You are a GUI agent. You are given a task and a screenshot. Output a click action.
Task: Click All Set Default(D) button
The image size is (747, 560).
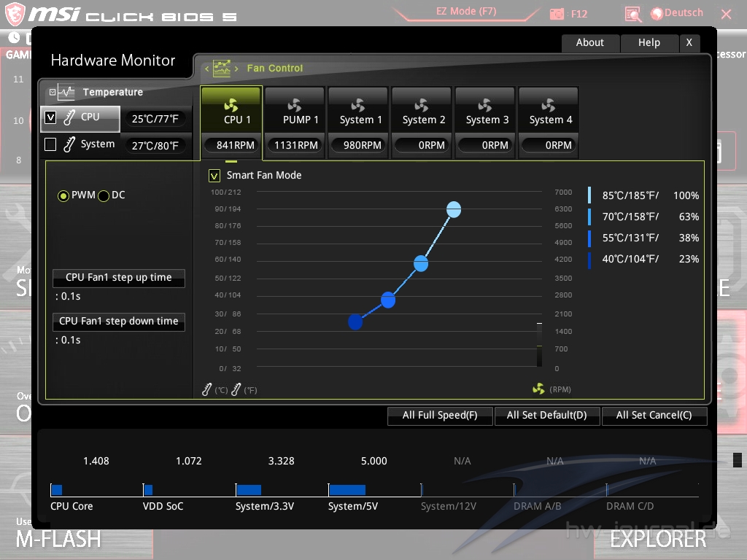click(546, 416)
